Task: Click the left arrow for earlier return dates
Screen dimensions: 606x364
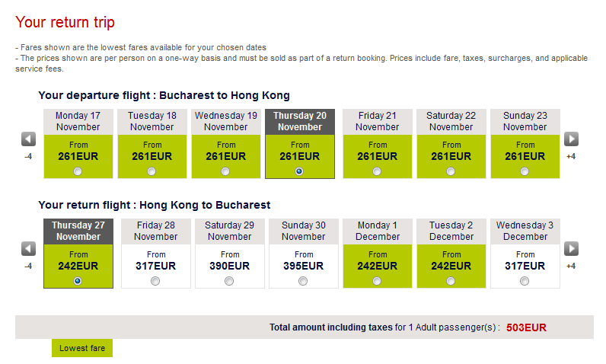Action: click(x=28, y=249)
